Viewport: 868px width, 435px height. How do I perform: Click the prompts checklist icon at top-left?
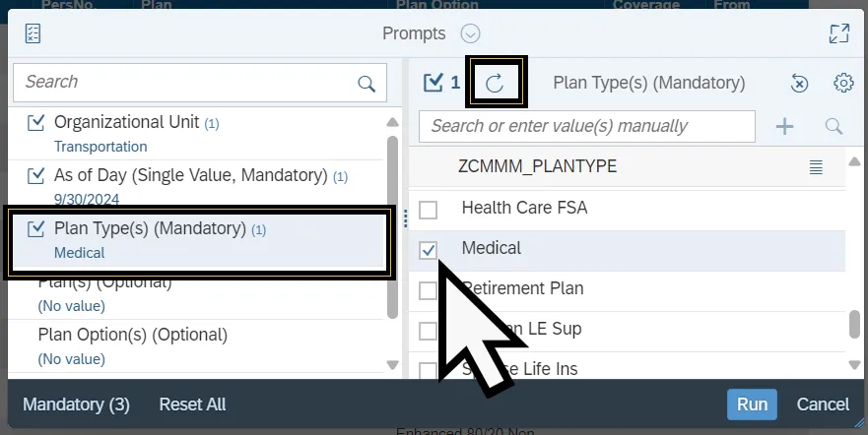33,33
